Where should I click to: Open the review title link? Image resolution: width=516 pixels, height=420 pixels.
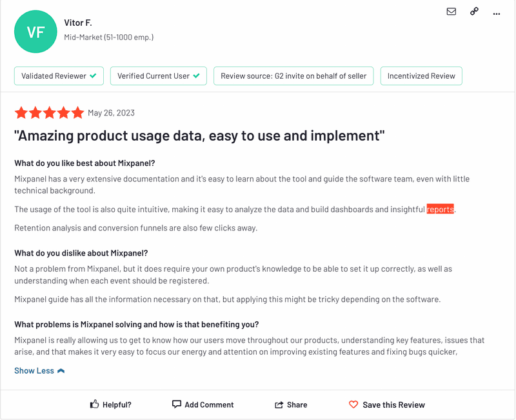[199, 135]
